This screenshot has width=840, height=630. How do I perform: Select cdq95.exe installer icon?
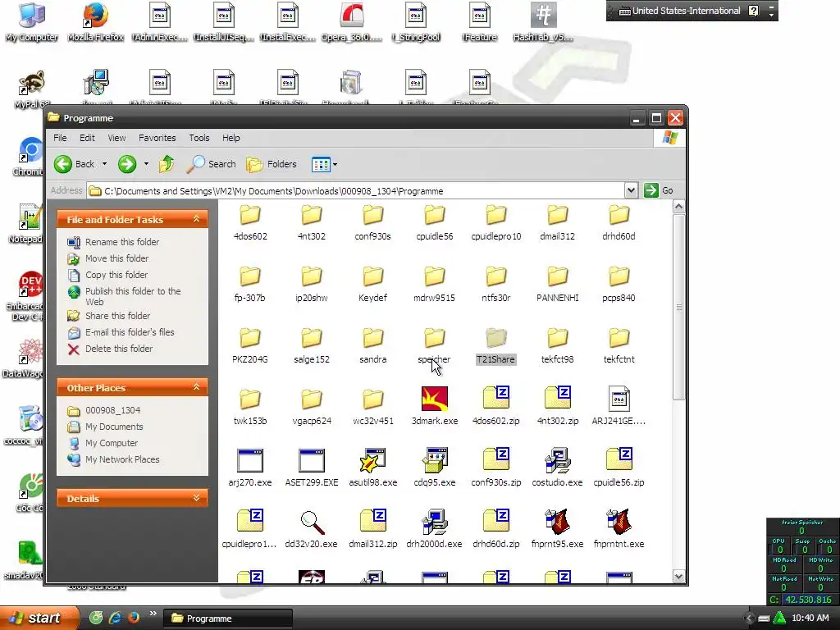pos(435,460)
